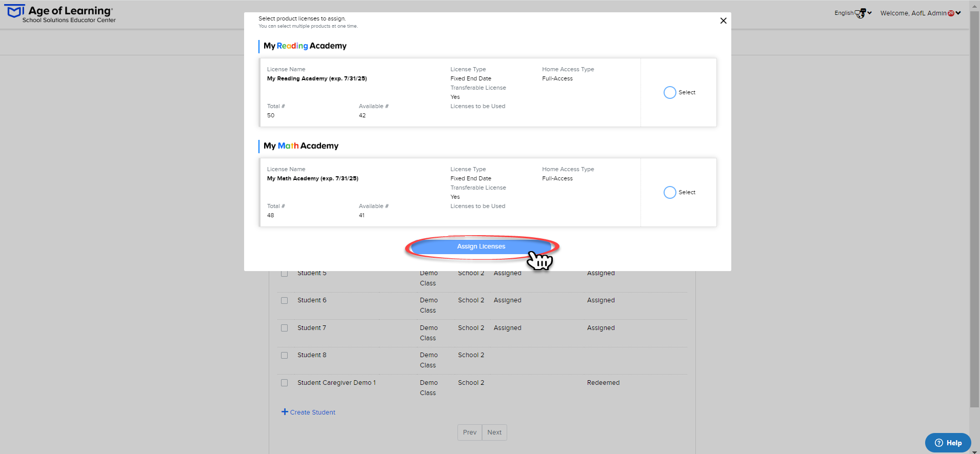Click 'School Solutions Educator Center' subtitle
Image resolution: width=980 pixels, height=454 pixels.
(x=69, y=20)
